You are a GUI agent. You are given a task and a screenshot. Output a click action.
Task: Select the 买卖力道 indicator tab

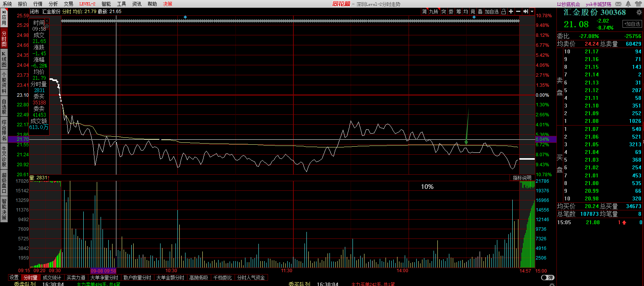76,278
